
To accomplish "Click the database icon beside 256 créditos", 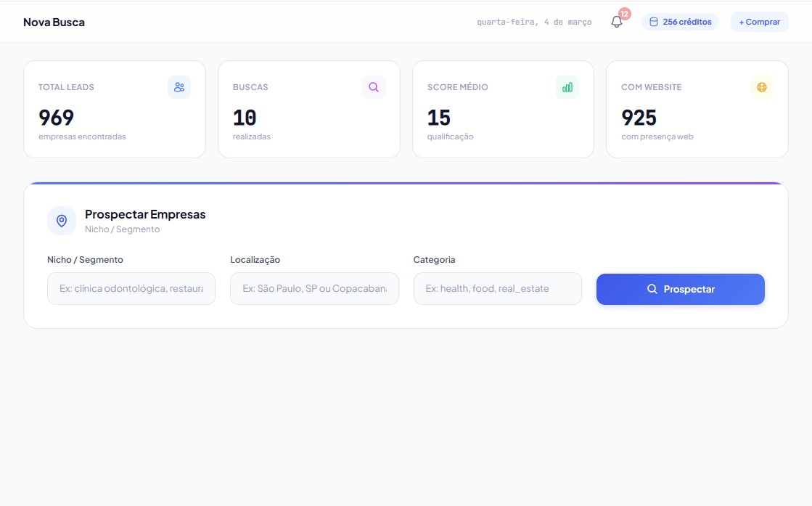I will (x=655, y=21).
